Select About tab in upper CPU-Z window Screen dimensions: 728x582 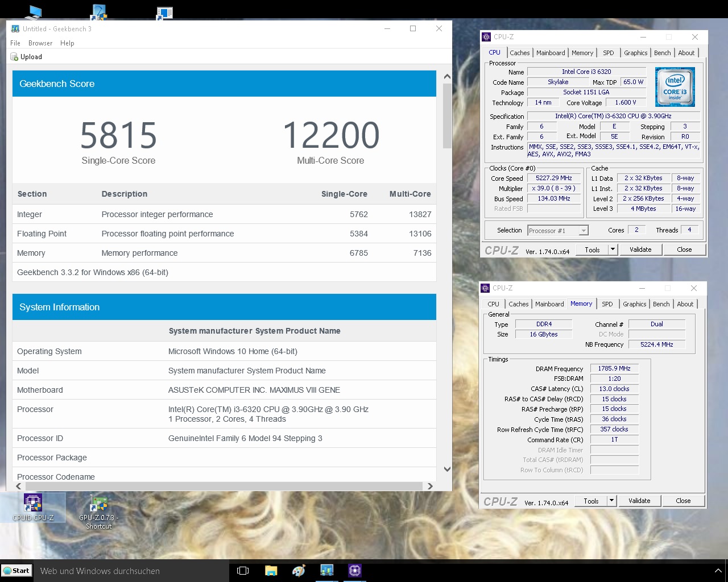[x=686, y=53]
